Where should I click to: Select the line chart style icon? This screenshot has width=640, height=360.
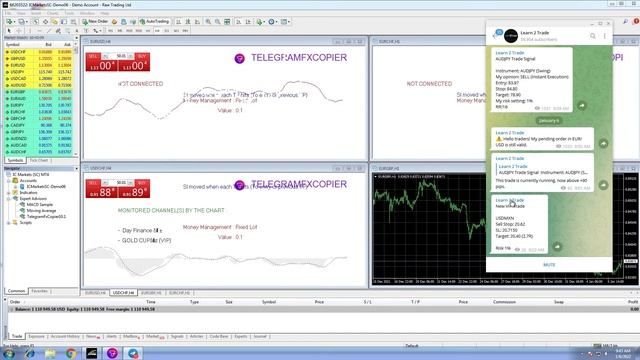[197, 22]
